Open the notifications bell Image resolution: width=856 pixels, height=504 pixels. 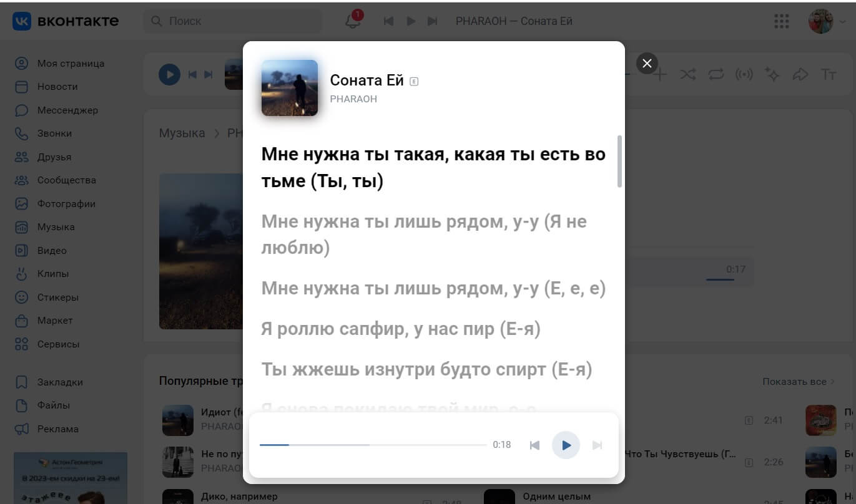tap(353, 21)
